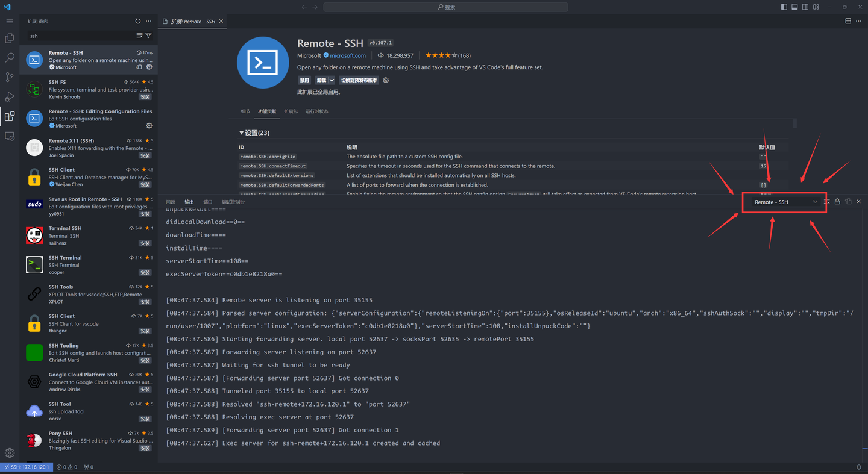Toggle the editor split layout
Screen dimensions: 868x474
848,20
